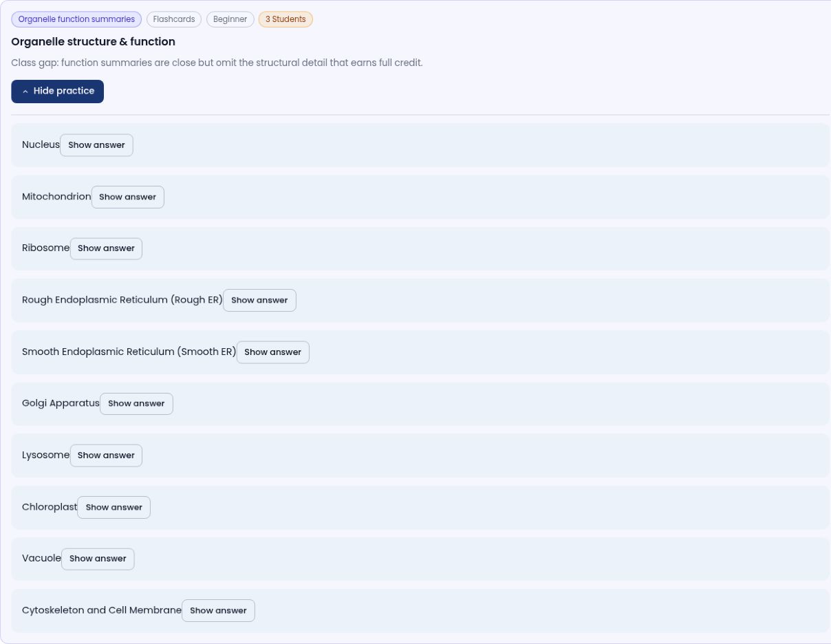Show answer for Nucleus card

[x=96, y=145]
